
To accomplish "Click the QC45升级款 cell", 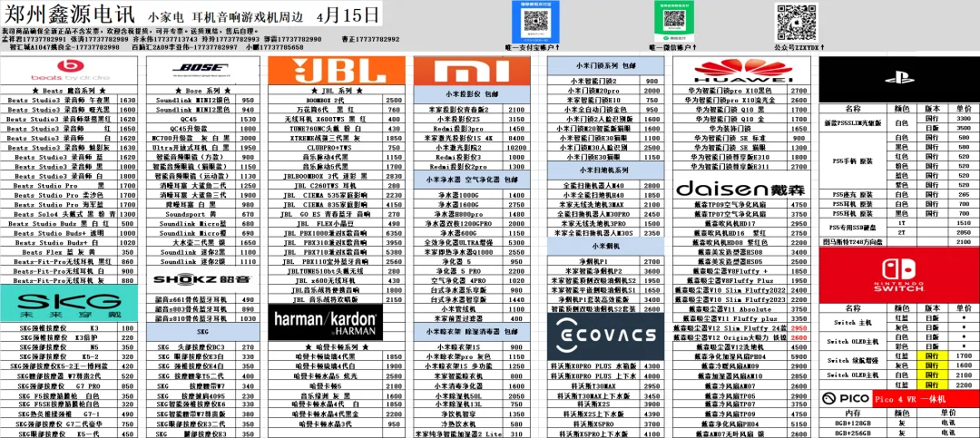I will (x=191, y=128).
